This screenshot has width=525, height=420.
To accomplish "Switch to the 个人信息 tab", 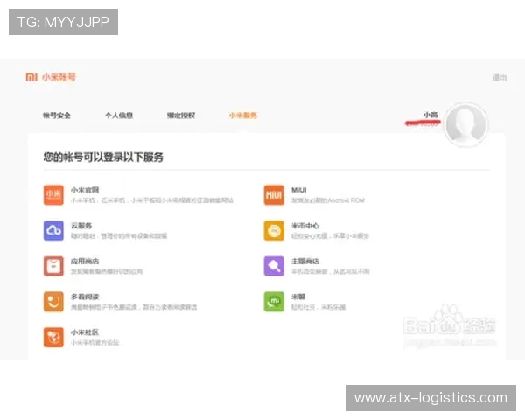I will coord(119,115).
